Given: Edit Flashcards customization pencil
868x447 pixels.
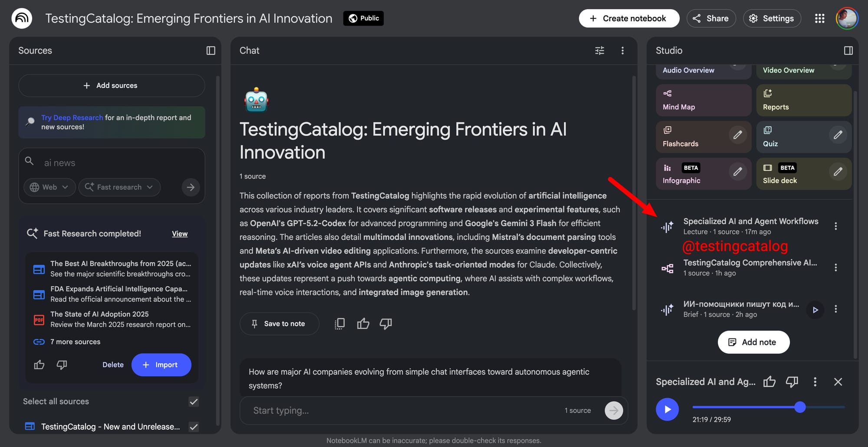Looking at the screenshot, I should pos(737,135).
